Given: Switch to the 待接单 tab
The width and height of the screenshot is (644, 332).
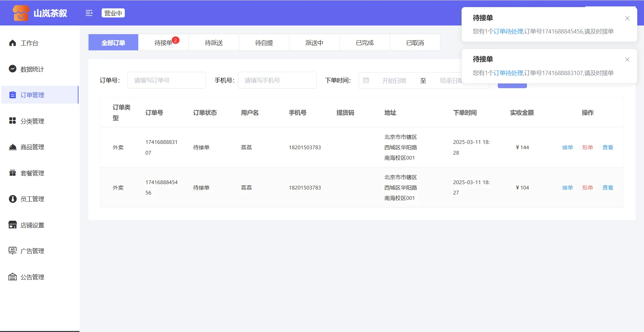Looking at the screenshot, I should [163, 43].
